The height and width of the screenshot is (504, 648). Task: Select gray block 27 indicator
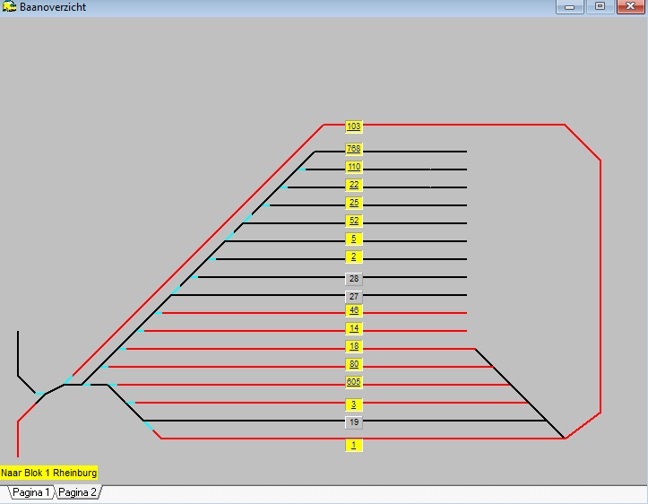(353, 297)
